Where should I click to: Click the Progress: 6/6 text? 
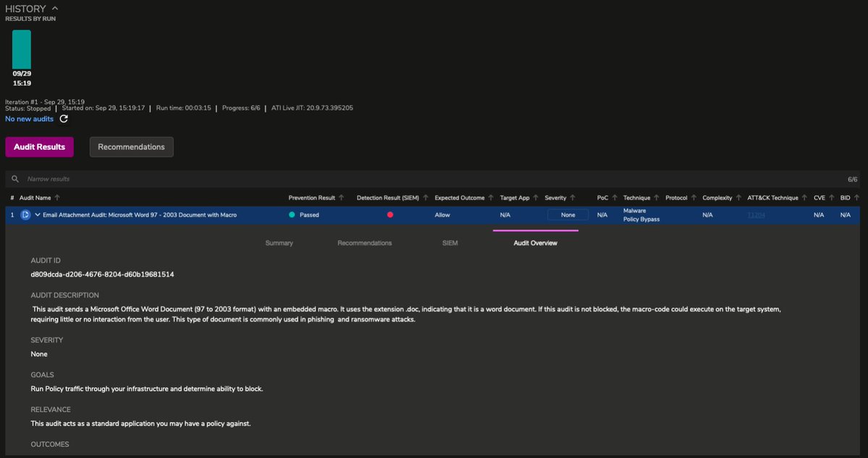tap(241, 109)
